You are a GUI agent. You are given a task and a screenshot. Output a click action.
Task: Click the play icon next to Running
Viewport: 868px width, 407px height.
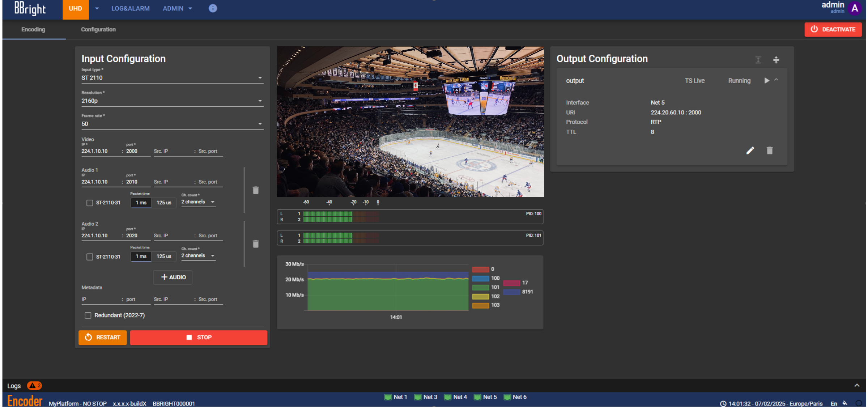(766, 81)
